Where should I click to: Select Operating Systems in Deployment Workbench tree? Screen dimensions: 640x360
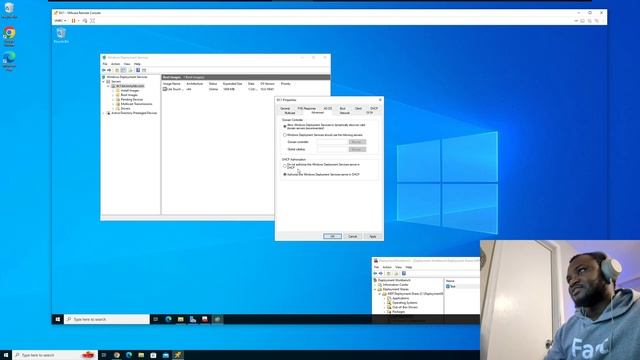[x=404, y=303]
